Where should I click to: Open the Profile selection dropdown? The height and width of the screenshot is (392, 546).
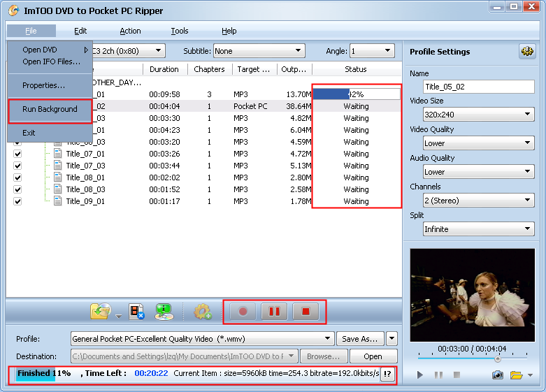(202, 338)
